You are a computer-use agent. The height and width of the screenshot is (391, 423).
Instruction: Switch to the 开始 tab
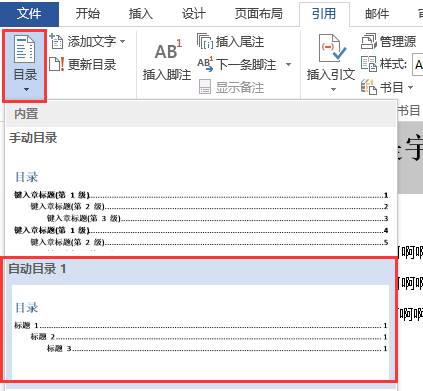click(x=88, y=14)
